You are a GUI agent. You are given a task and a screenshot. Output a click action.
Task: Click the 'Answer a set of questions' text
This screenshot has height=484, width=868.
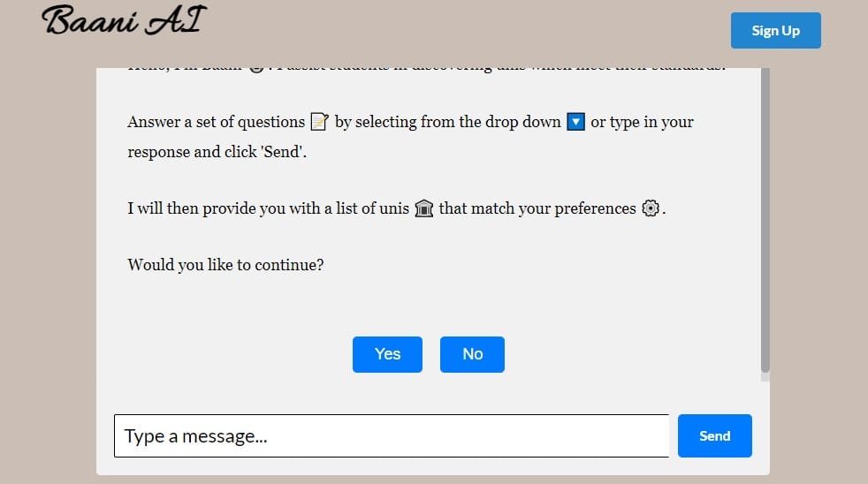[216, 122]
